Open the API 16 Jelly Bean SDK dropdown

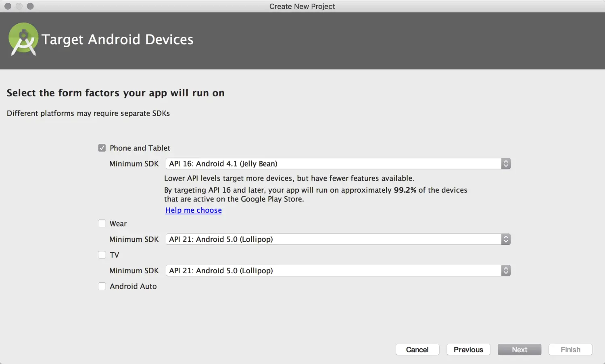point(338,164)
